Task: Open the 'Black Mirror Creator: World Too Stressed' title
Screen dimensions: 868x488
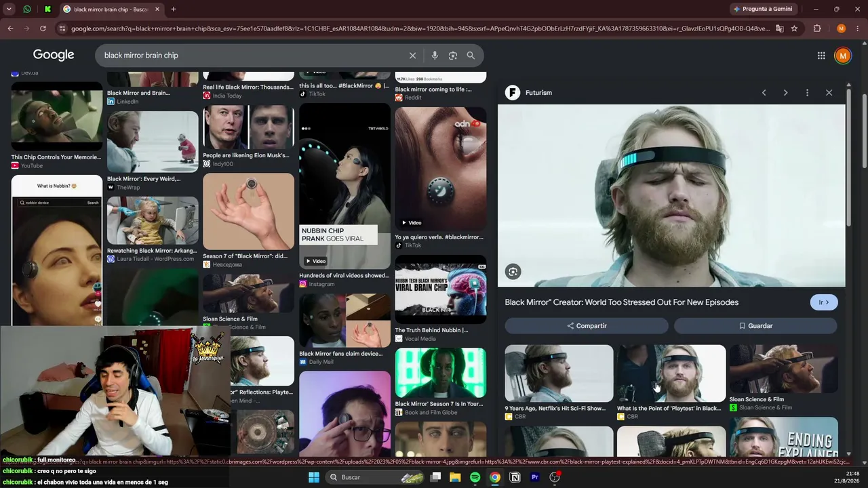Action: pyautogui.click(x=622, y=302)
